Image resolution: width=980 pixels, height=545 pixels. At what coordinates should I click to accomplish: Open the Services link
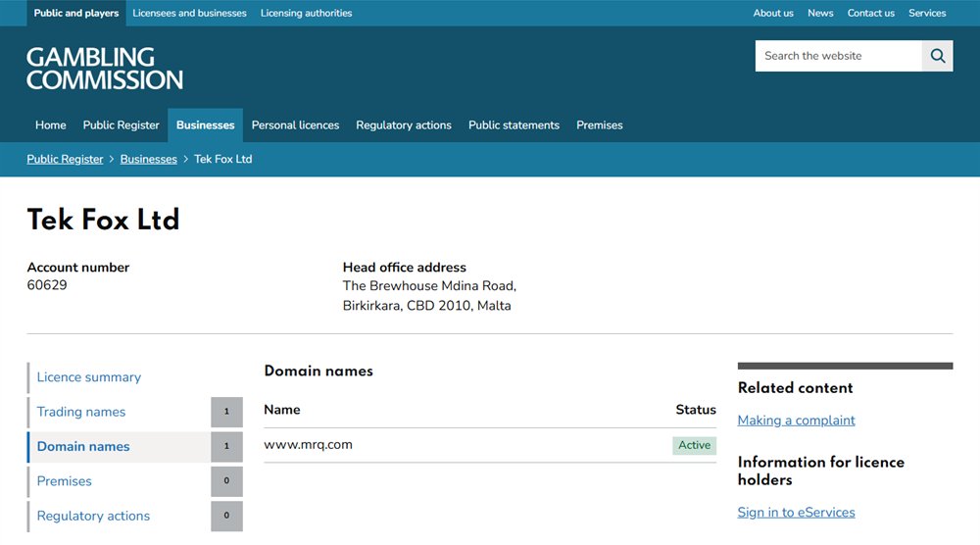[927, 13]
